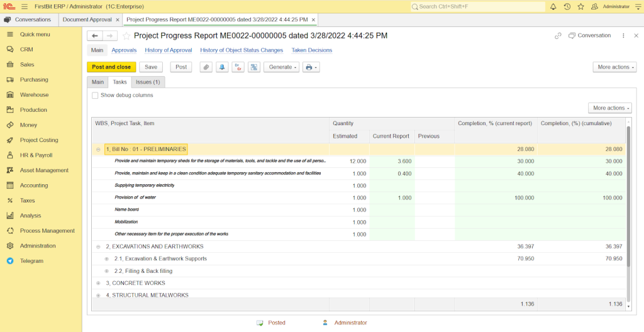The width and height of the screenshot is (644, 332).
Task: Open CRM section in sidebar
Action: coord(26,49)
